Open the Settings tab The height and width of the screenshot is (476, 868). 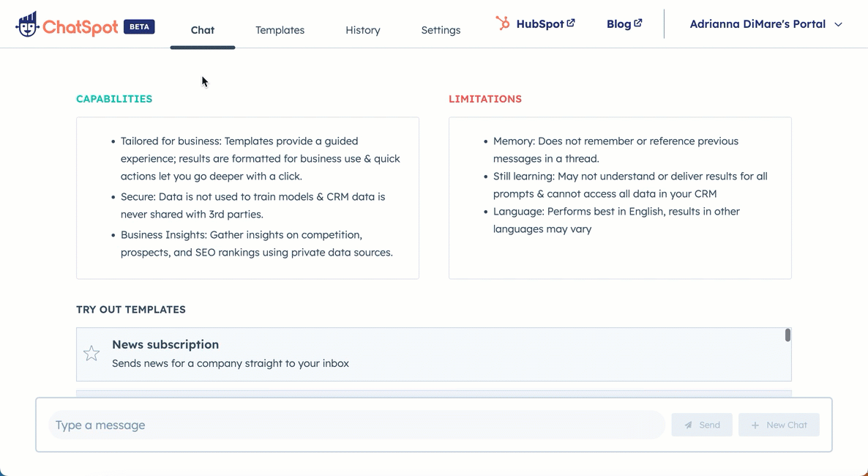coord(441,30)
